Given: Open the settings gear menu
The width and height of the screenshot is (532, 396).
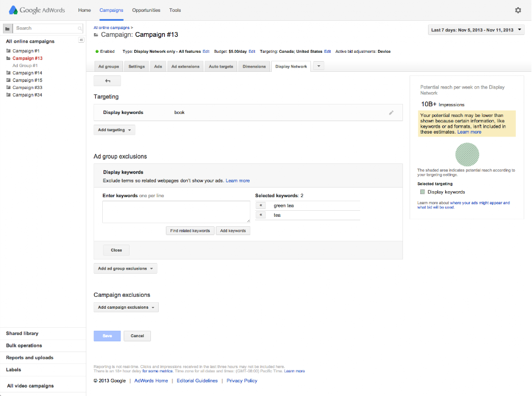Looking at the screenshot, I should (x=518, y=10).
